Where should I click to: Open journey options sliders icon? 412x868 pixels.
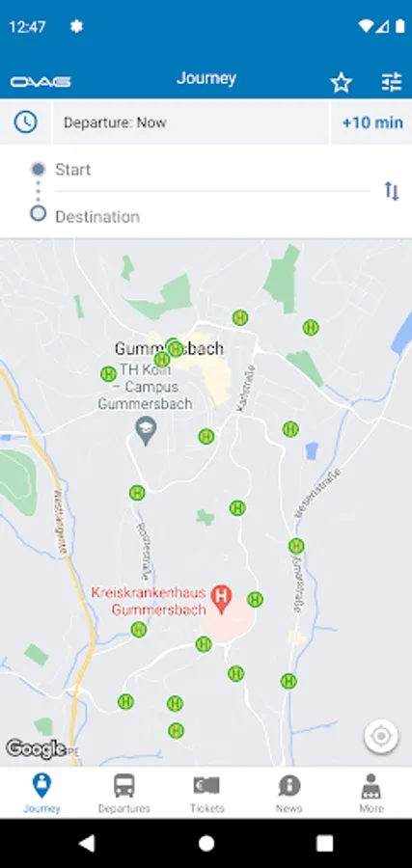pos(392,83)
